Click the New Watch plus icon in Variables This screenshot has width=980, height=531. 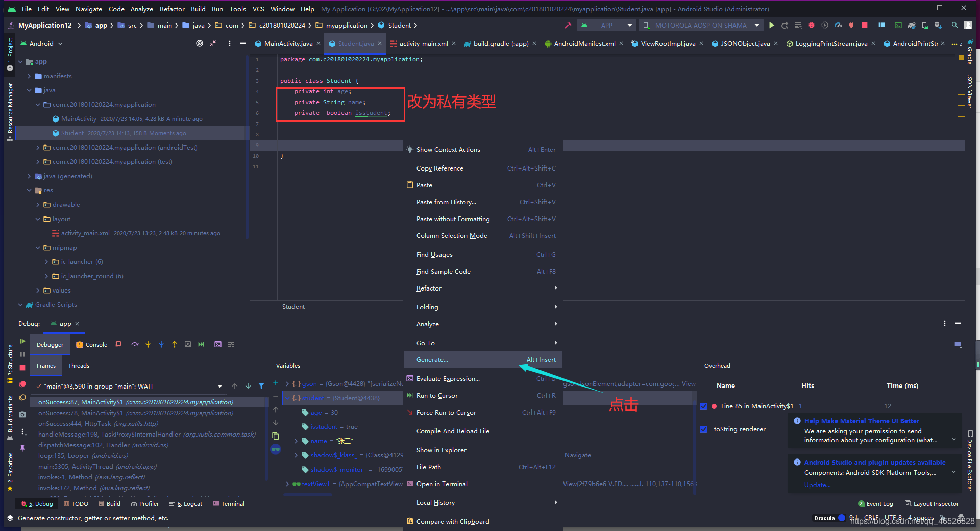276,383
